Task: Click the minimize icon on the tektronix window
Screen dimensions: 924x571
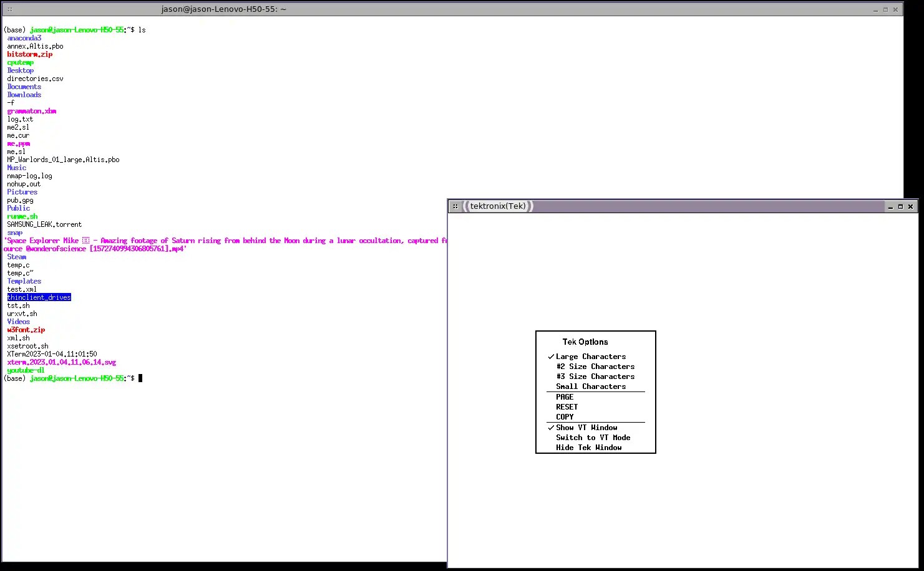Action: 890,206
